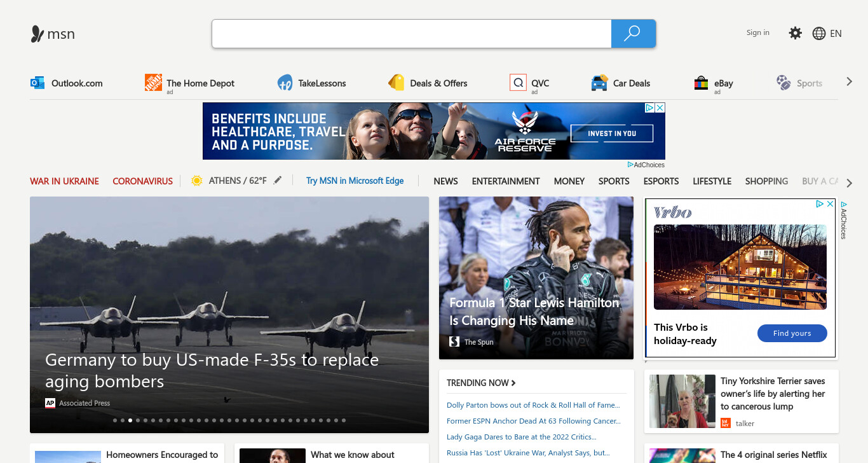
Task: Open WAR IN UKRAINE topic
Action: pyautogui.click(x=64, y=181)
